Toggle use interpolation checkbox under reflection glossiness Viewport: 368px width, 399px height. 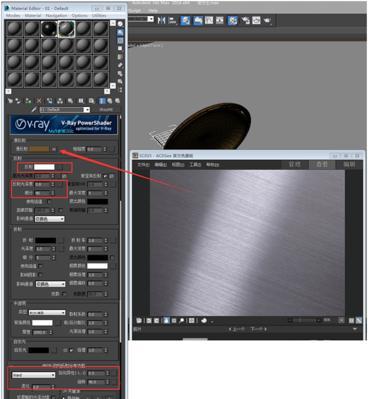click(x=49, y=202)
